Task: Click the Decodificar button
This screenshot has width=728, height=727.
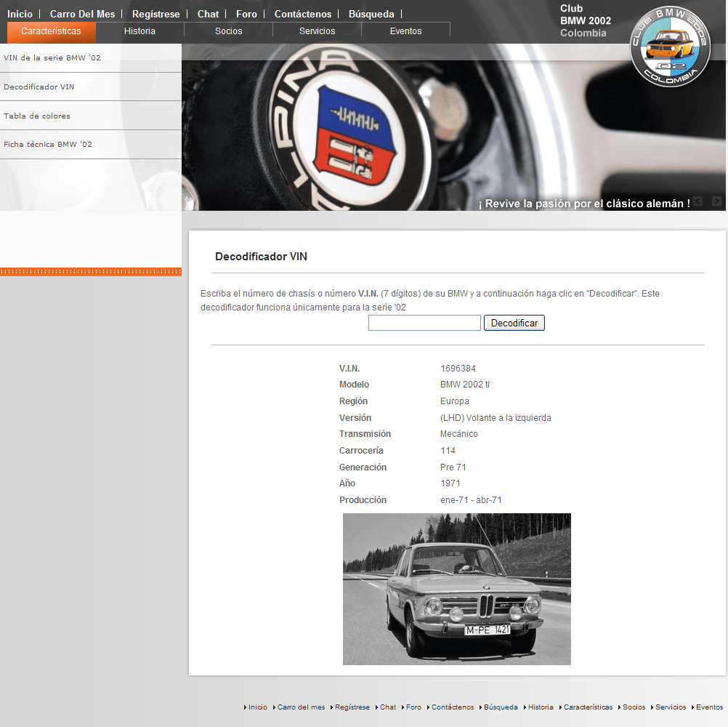Action: click(x=514, y=322)
